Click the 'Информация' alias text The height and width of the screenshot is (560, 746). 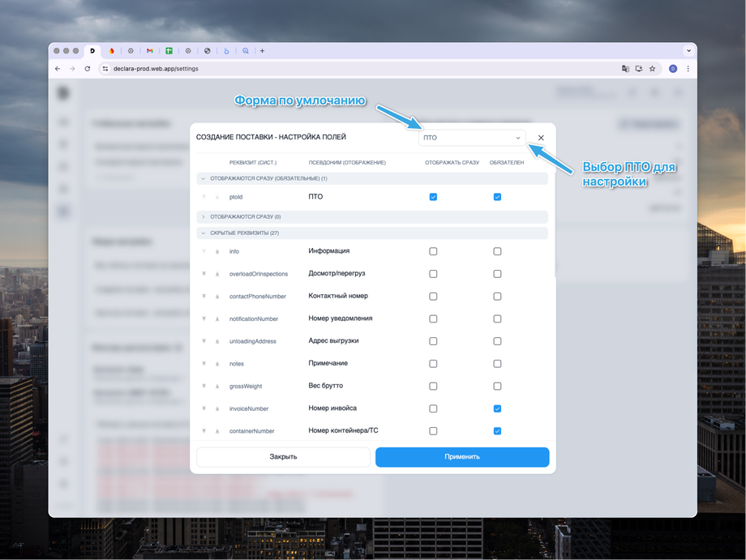point(328,251)
